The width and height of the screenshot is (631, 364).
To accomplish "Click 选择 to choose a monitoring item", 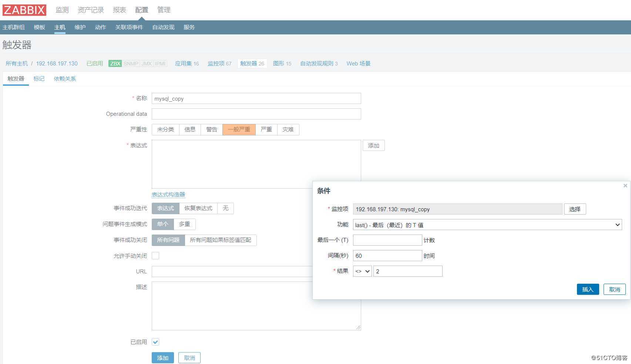I will pos(575,209).
